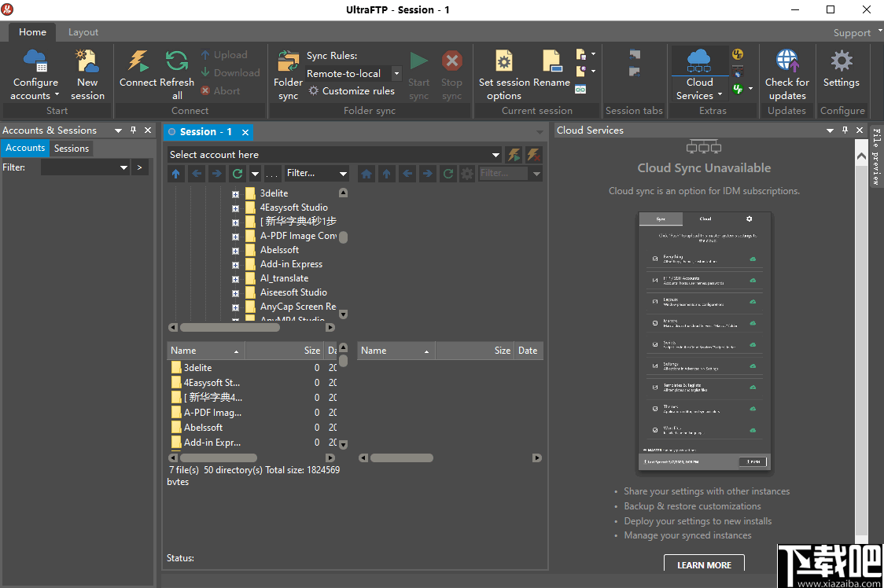Select the Accounts tab
Viewport: 884px width, 588px height.
[x=25, y=148]
